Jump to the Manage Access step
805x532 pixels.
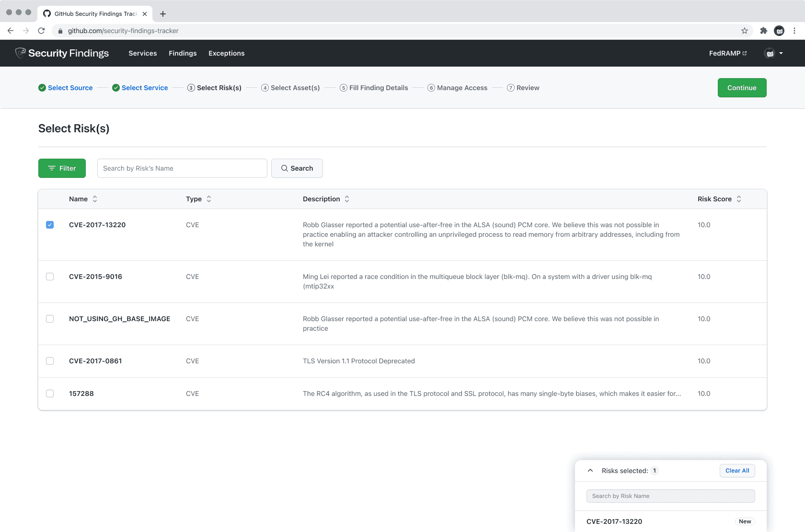click(x=457, y=88)
